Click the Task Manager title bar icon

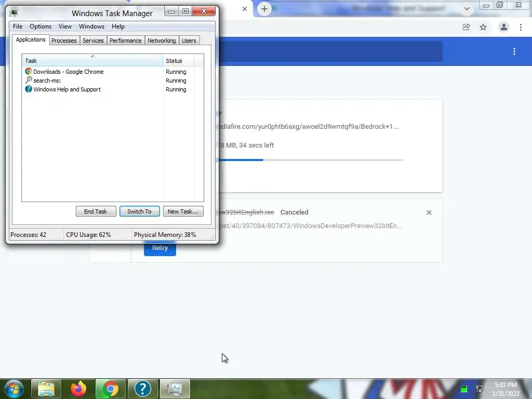[13, 13]
